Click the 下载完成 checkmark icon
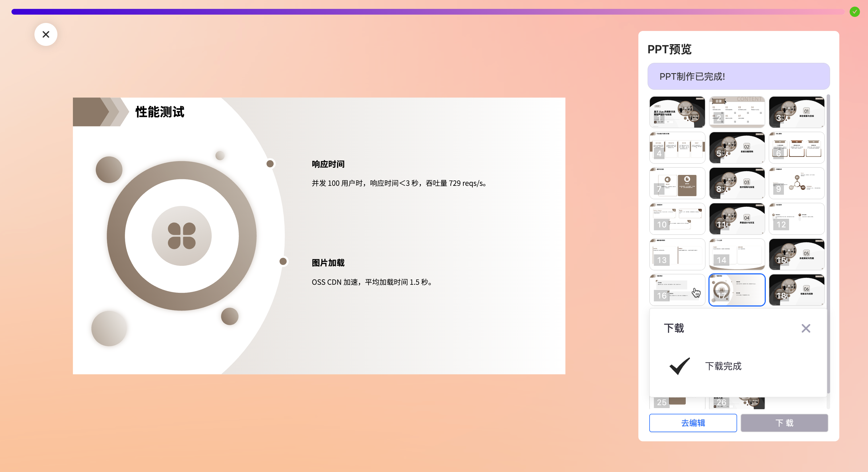This screenshot has width=868, height=472. 680,366
